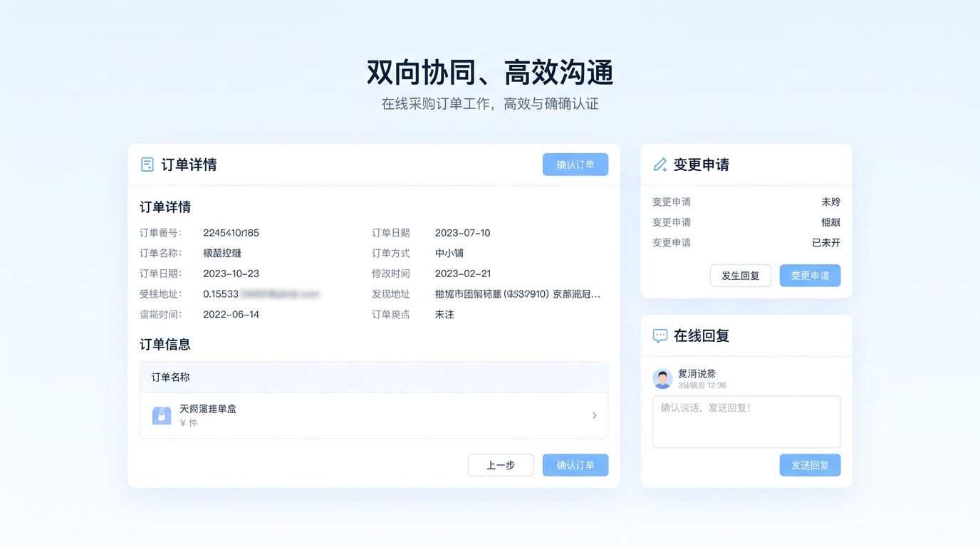This screenshot has height=547, width=980.
Task: Click the user avatar in the reply panel
Action: (x=662, y=378)
